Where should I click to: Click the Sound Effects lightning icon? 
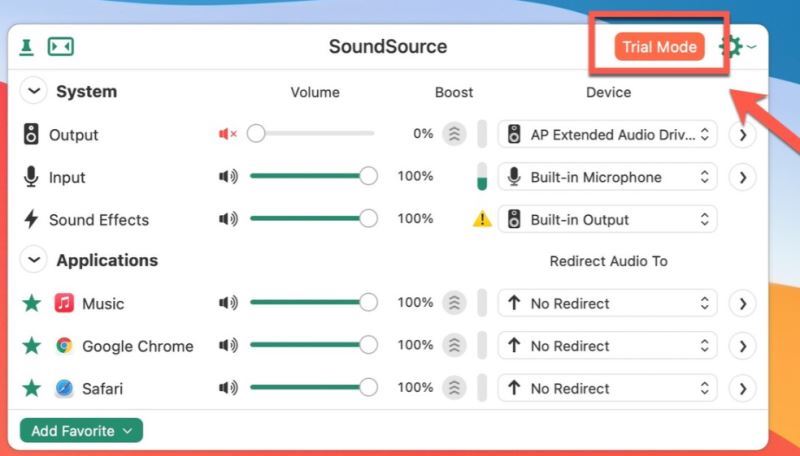pyautogui.click(x=31, y=219)
